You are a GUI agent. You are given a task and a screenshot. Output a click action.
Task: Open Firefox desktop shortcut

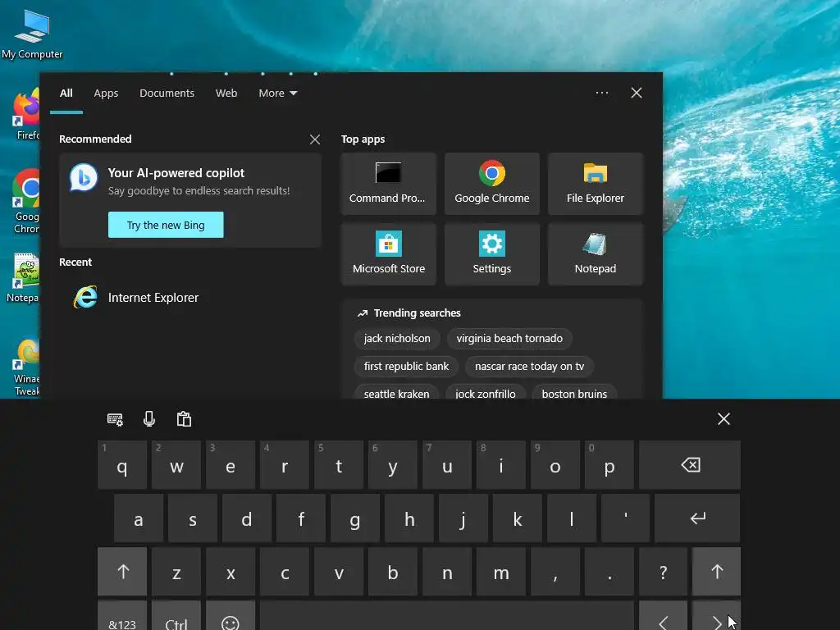[x=25, y=115]
